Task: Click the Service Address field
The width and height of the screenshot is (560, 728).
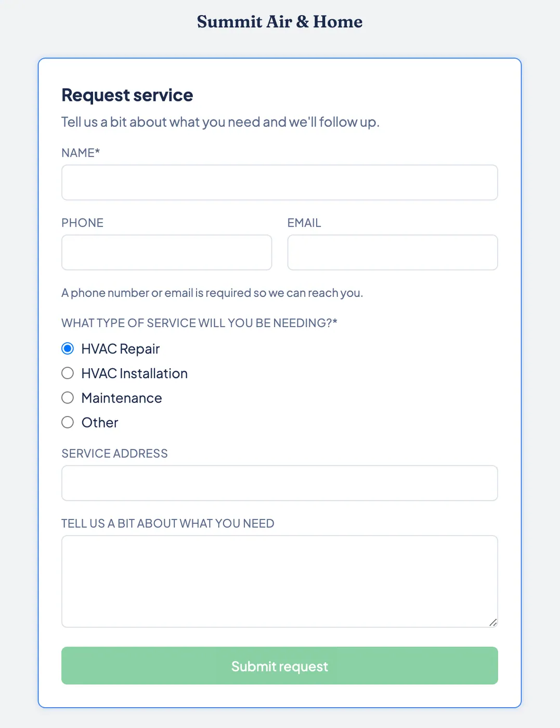Action: (x=280, y=483)
